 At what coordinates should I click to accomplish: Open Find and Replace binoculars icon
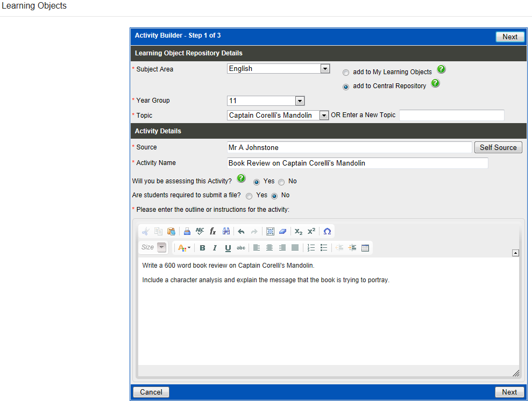(226, 231)
